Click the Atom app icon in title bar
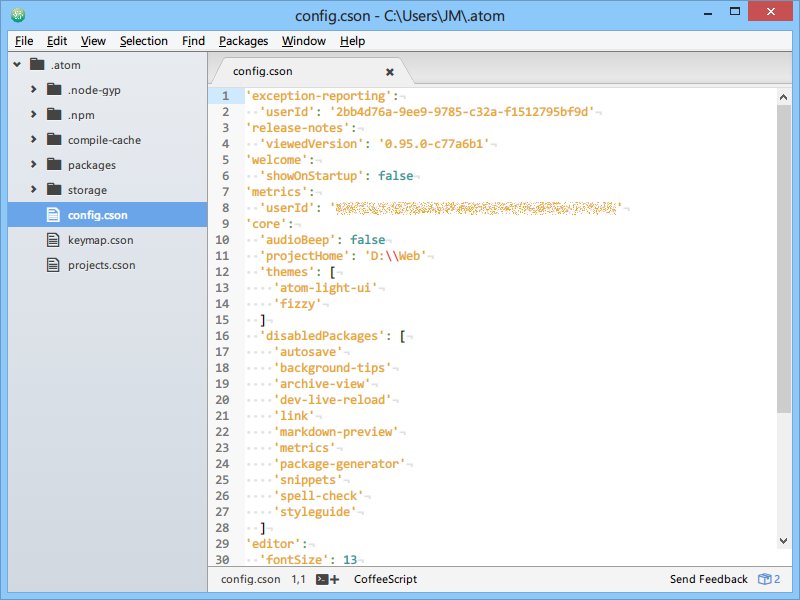Image resolution: width=800 pixels, height=600 pixels. click(x=18, y=15)
